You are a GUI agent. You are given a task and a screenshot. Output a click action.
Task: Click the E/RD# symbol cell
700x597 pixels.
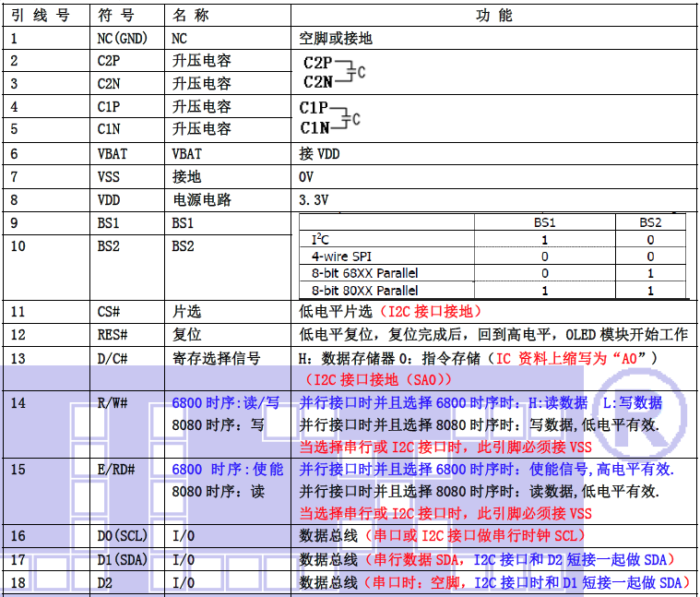click(x=116, y=470)
